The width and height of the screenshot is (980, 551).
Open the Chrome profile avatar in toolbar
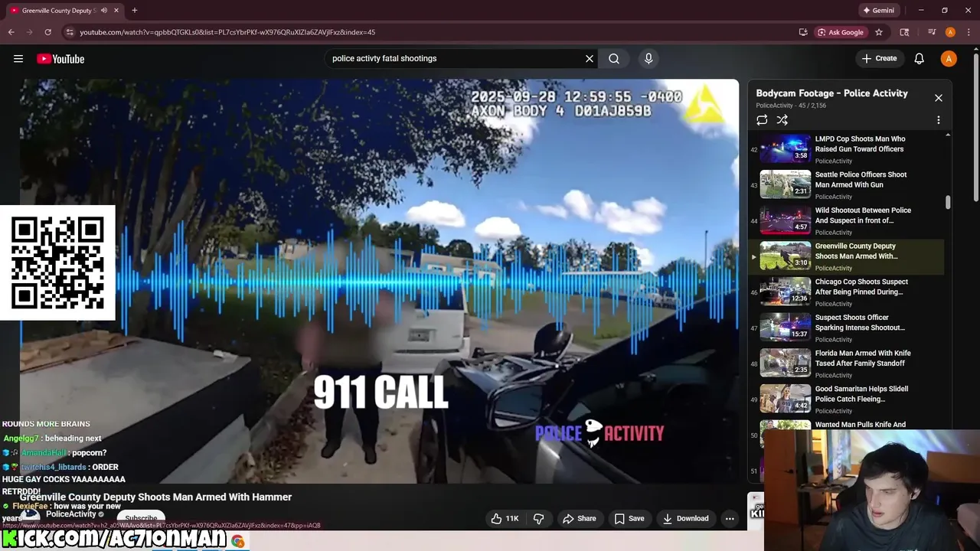pyautogui.click(x=950, y=32)
